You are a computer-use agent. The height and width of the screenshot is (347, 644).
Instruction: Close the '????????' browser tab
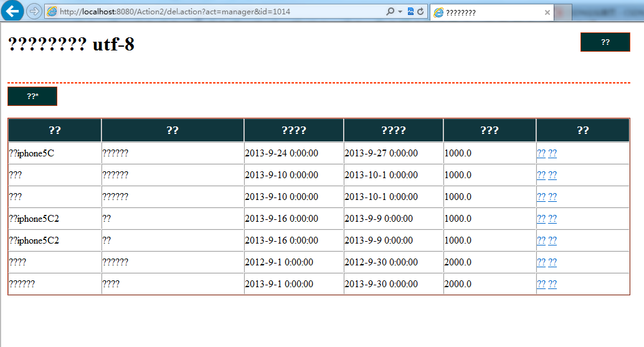(547, 12)
